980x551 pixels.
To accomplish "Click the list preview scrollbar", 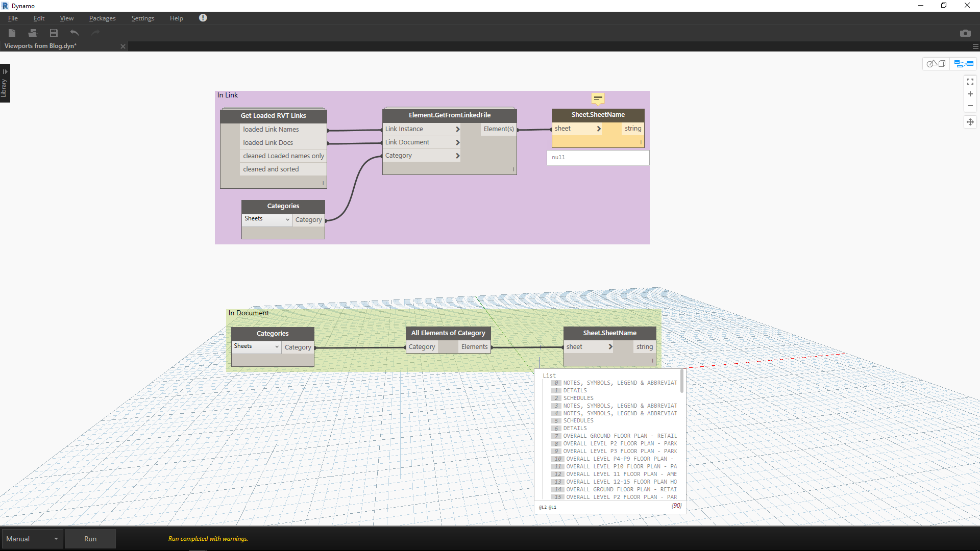I will 682,381.
